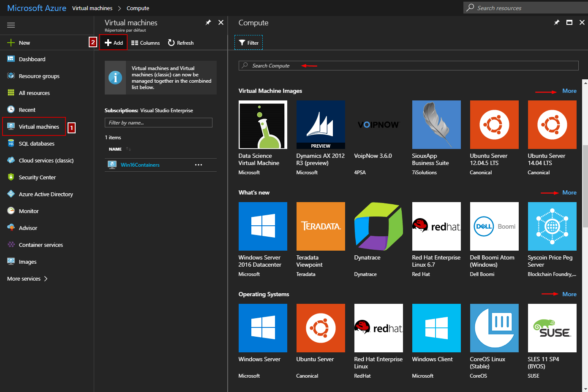The image size is (588, 392).
Task: Click the Compute blade scrollbar
Action: (585, 186)
